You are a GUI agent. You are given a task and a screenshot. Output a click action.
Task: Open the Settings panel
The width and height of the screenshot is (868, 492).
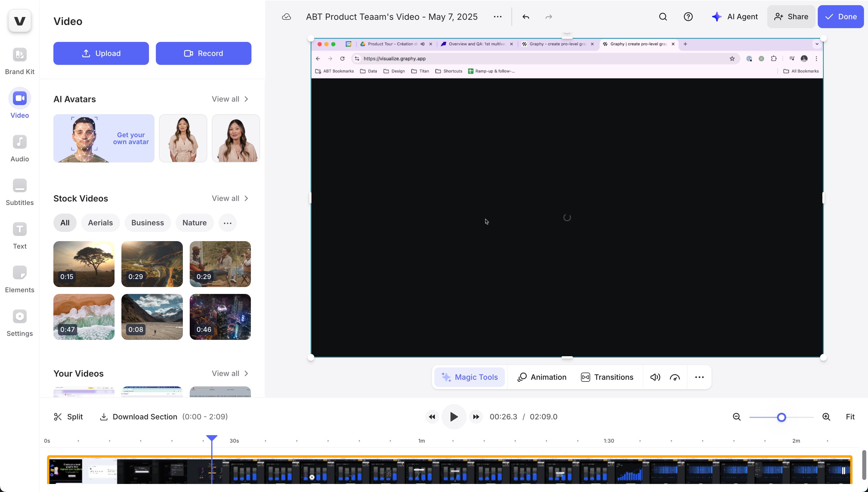(x=20, y=323)
